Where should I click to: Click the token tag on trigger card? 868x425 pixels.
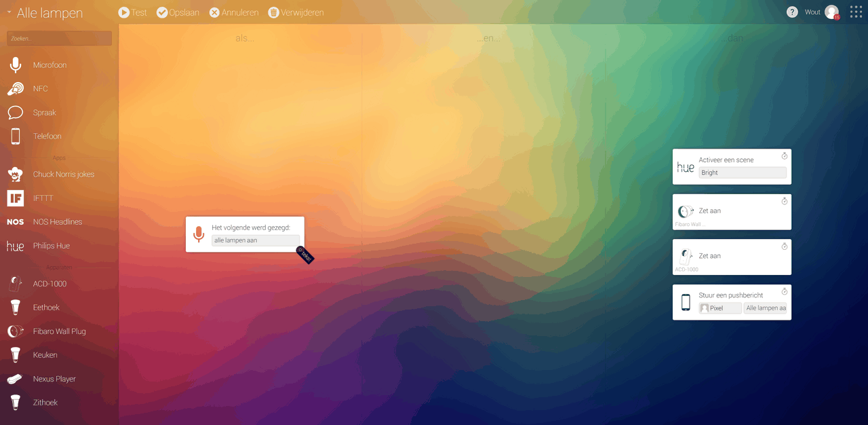click(305, 255)
